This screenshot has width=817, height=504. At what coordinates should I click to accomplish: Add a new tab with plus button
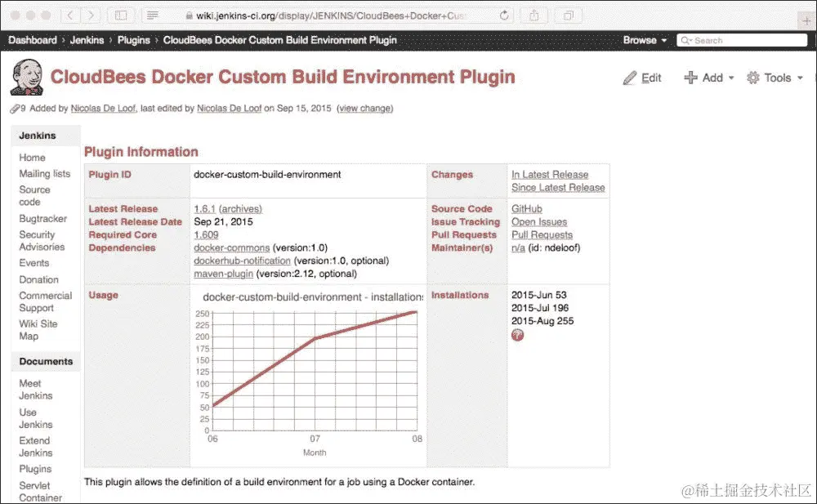click(x=806, y=21)
